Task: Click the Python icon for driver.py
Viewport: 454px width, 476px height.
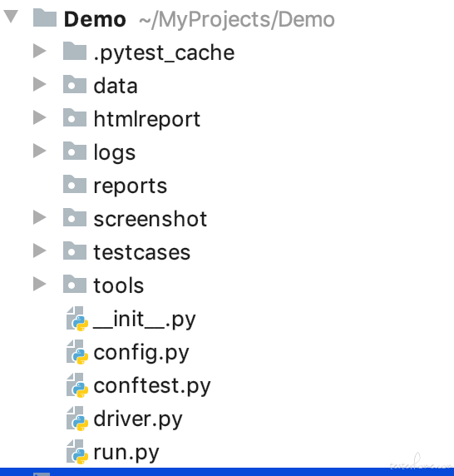Action: click(x=77, y=419)
